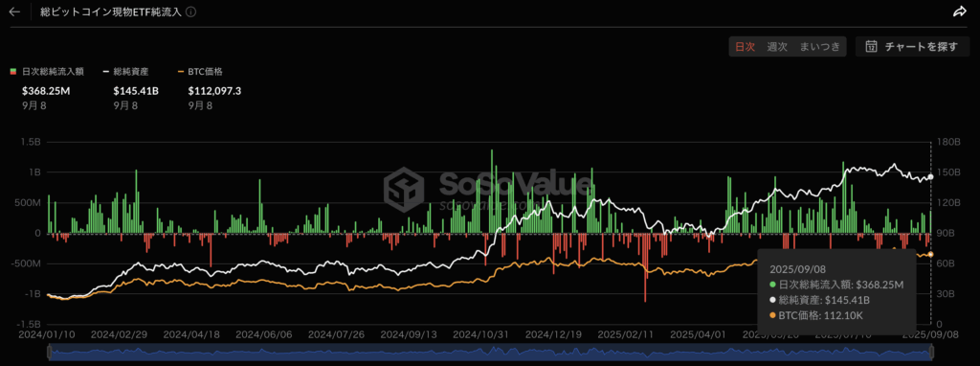This screenshot has height=366, width=980.
Task: Click the BTC price orange end marker
Action: tap(930, 254)
